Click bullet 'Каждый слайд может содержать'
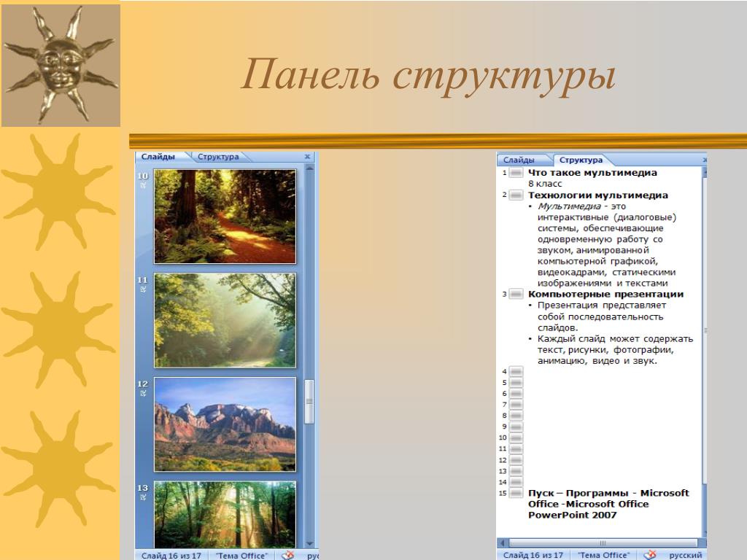Viewport: 747px width, 560px height. (615, 339)
